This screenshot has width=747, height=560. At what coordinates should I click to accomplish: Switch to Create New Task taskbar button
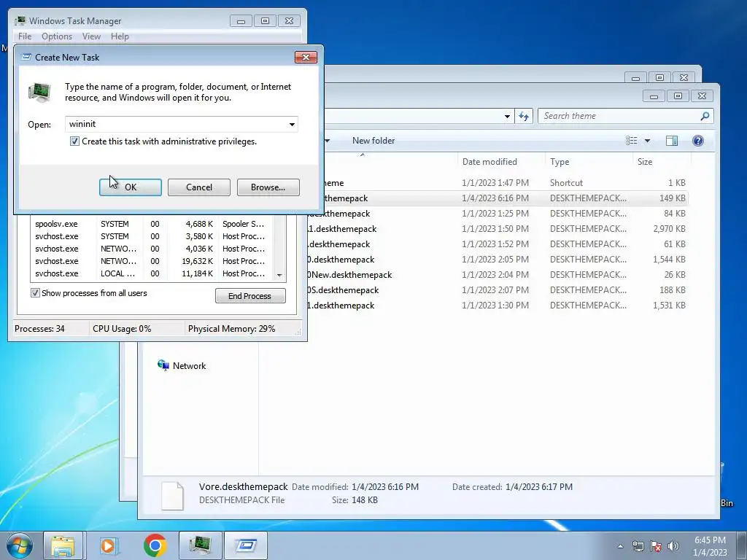[246, 545]
